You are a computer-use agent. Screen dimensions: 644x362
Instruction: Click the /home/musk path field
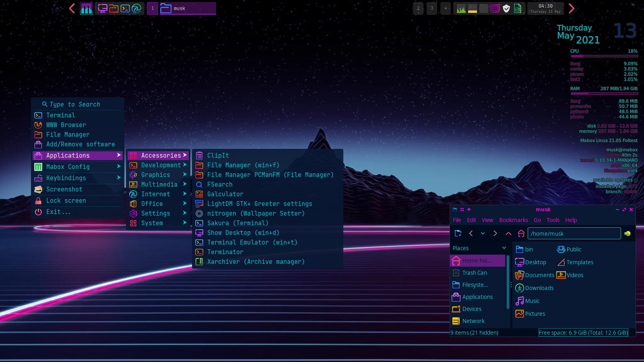coord(574,233)
